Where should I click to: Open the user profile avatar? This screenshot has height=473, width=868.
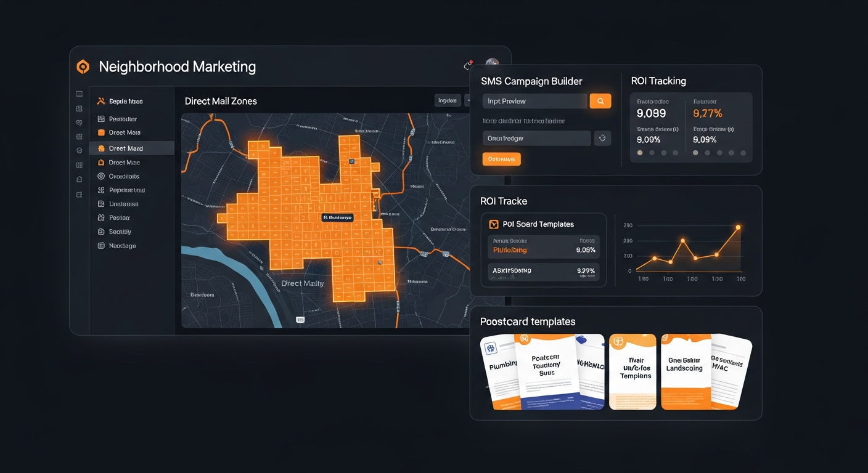[x=492, y=64]
